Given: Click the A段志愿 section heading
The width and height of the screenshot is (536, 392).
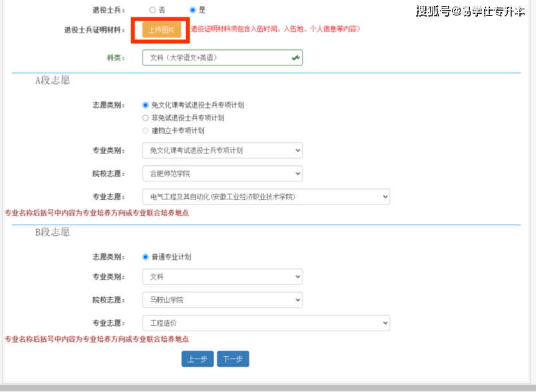Looking at the screenshot, I should [x=53, y=81].
